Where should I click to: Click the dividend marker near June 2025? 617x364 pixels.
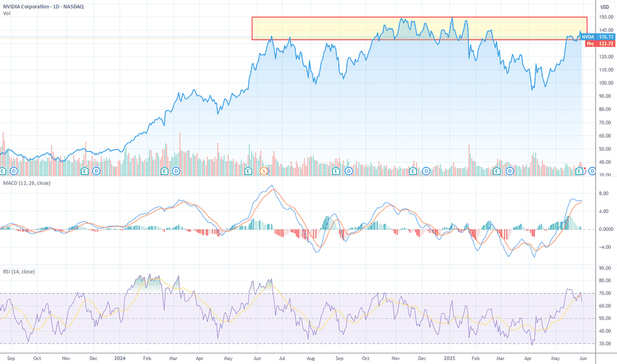pyautogui.click(x=592, y=171)
